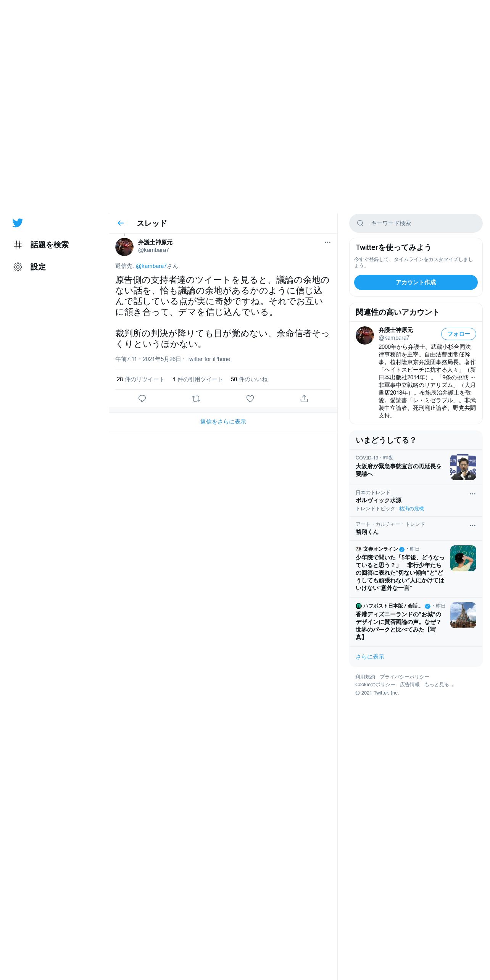Open the Hong Kong Disneyland castle thumbnail
Screen dimensions: 490x980
tap(463, 615)
